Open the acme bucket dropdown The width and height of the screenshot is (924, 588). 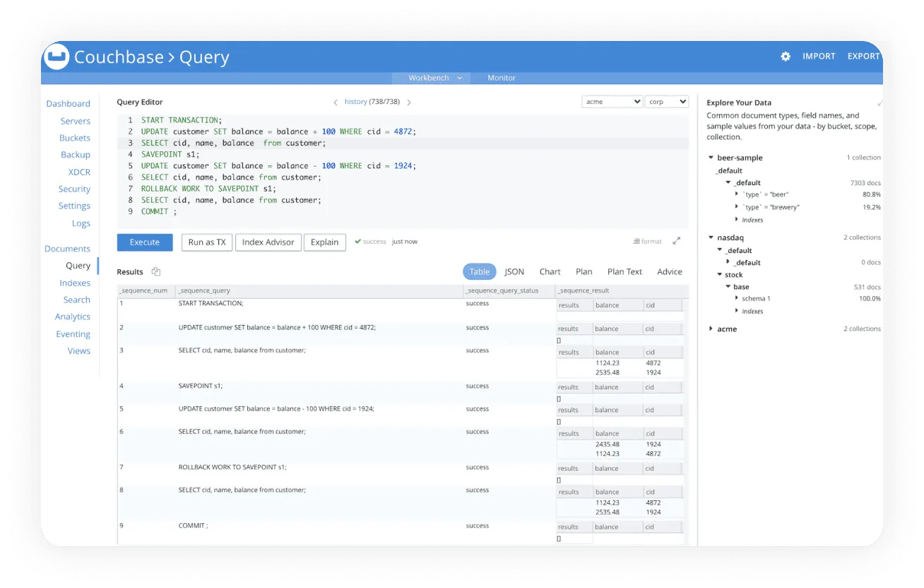tap(612, 102)
